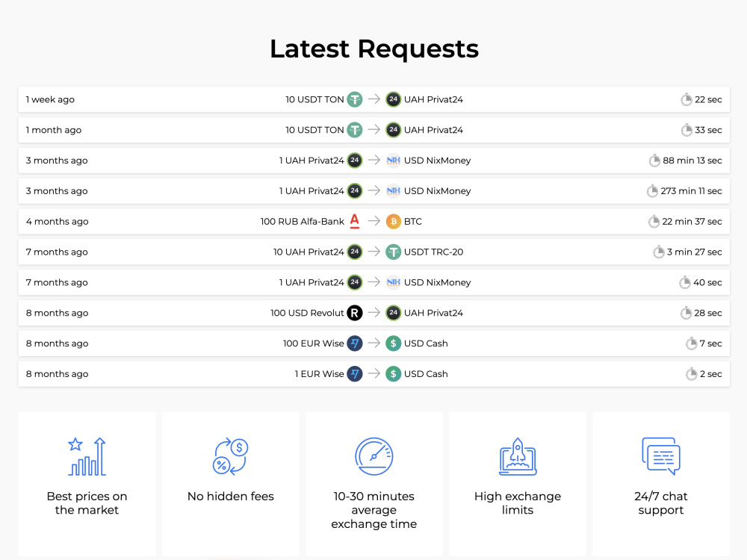The image size is (747, 560).
Task: Click the '1 week ago' timestamp
Action: click(x=50, y=99)
